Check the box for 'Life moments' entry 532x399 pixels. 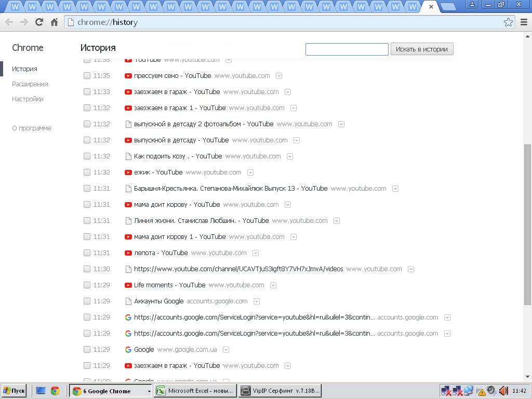pos(87,285)
